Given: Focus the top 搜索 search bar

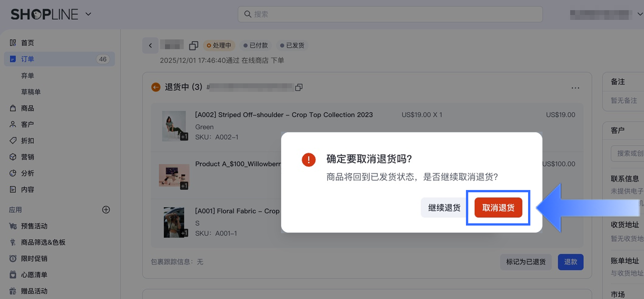Looking at the screenshot, I should pyautogui.click(x=390, y=14).
